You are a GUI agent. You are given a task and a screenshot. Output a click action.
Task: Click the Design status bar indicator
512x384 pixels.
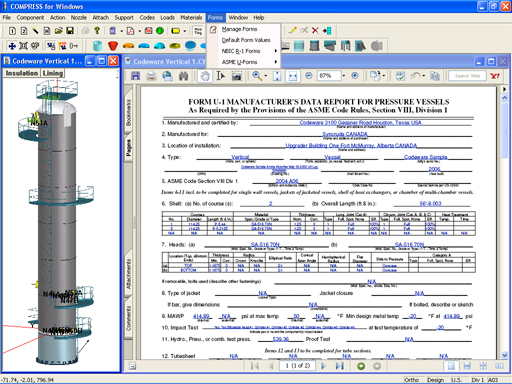tap(435, 380)
